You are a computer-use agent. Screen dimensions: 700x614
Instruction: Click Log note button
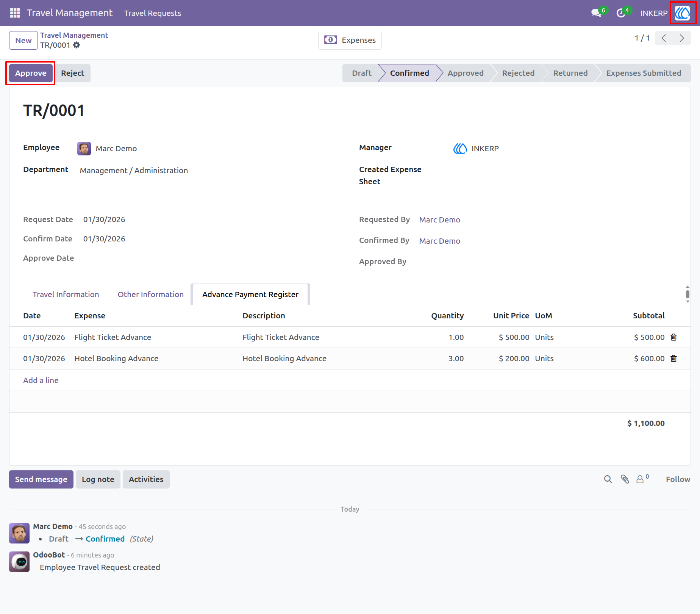(x=98, y=479)
